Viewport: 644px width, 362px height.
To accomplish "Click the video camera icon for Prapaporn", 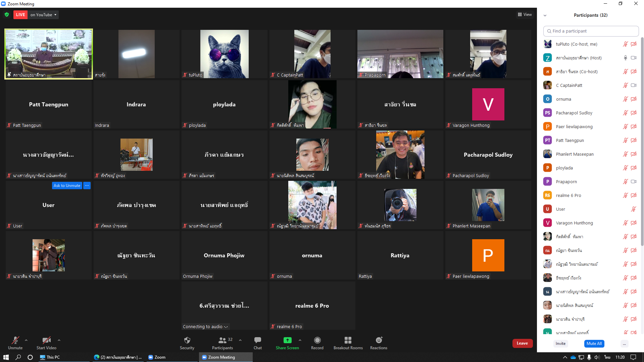I will pyautogui.click(x=634, y=182).
